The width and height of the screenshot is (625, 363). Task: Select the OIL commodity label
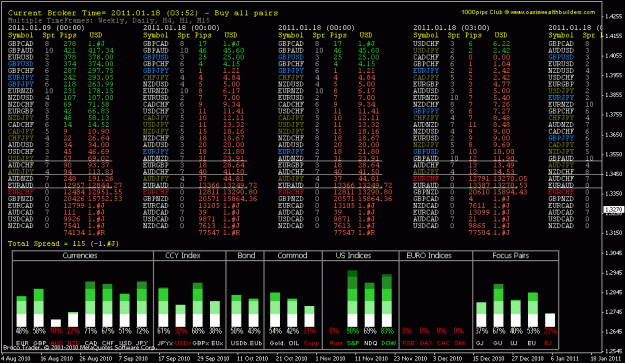[x=293, y=343]
